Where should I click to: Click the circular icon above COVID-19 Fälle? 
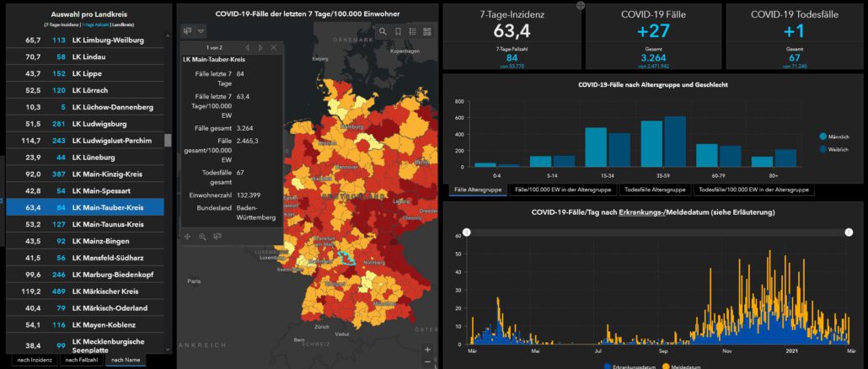pyautogui.click(x=580, y=6)
